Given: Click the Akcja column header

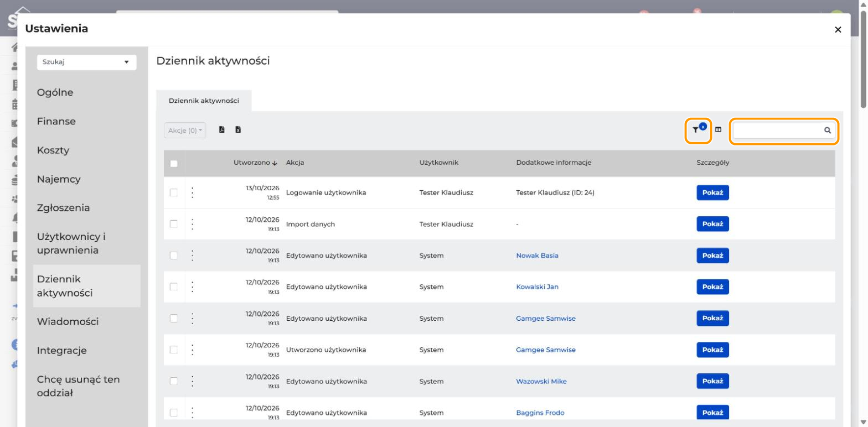Looking at the screenshot, I should point(295,163).
